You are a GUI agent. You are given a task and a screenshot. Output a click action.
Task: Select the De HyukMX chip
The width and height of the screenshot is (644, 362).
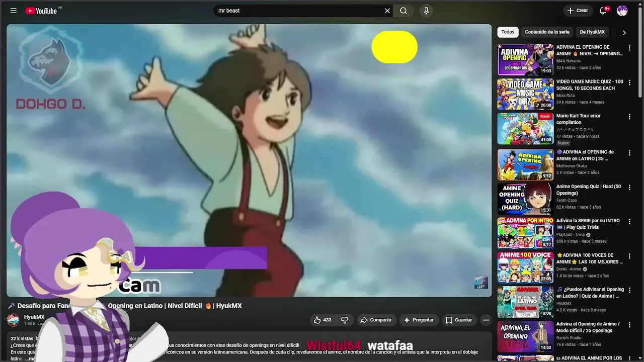click(592, 32)
